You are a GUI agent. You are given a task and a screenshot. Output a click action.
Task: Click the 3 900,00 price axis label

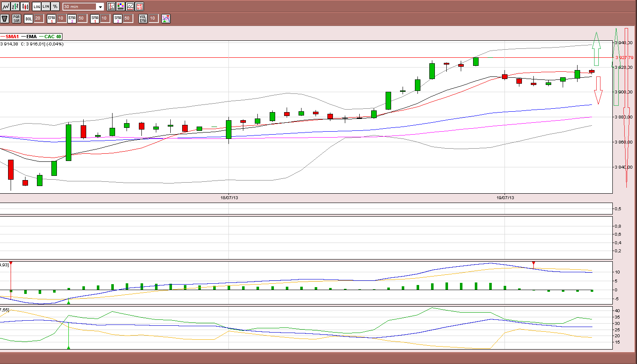coord(624,92)
